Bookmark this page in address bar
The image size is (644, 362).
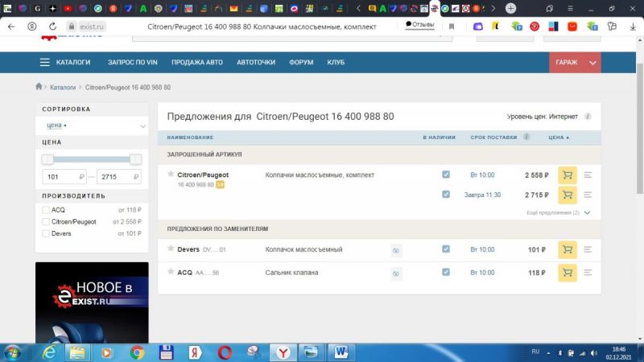click(x=452, y=27)
